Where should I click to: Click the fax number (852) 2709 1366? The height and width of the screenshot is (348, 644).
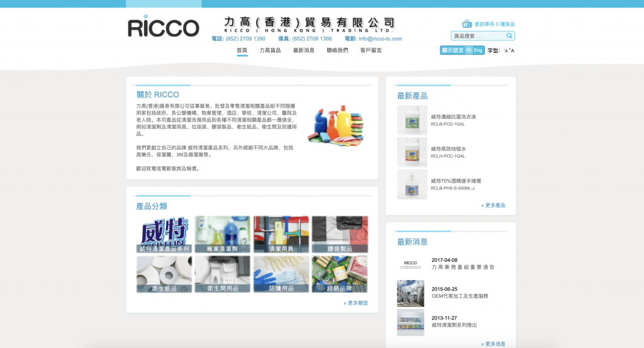pos(312,38)
